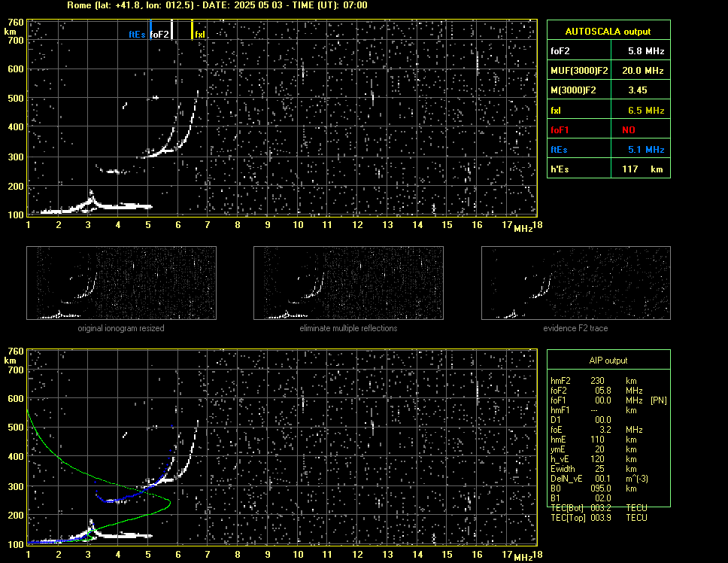Click the M(3000)F2 value 3.45

(638, 90)
